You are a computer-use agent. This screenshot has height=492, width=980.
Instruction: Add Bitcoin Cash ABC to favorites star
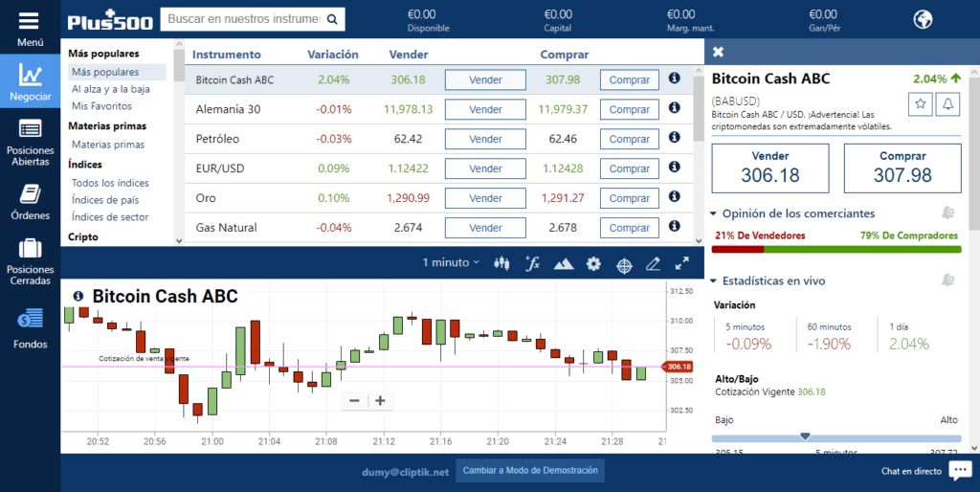(x=920, y=103)
